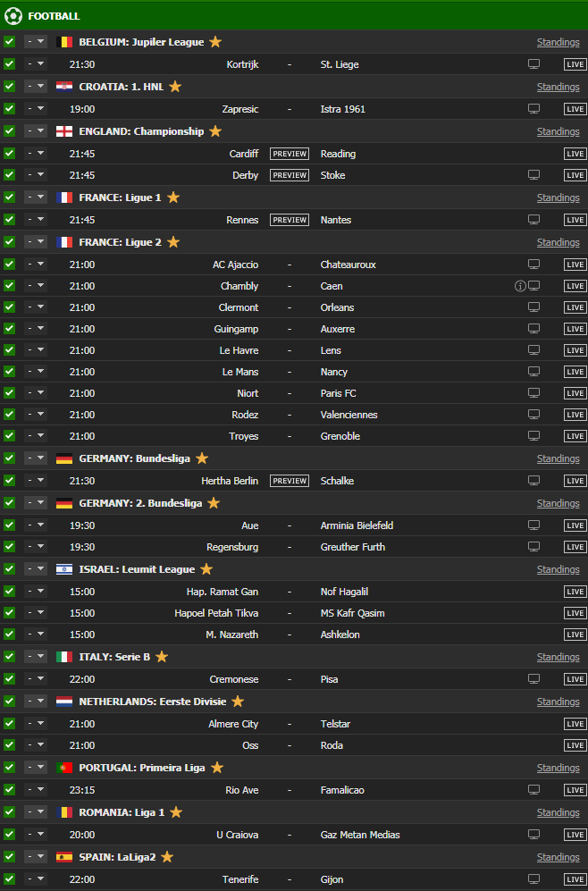Click the 23:15 kickoff time
Viewport: 588px width, 891px height.
(x=82, y=790)
